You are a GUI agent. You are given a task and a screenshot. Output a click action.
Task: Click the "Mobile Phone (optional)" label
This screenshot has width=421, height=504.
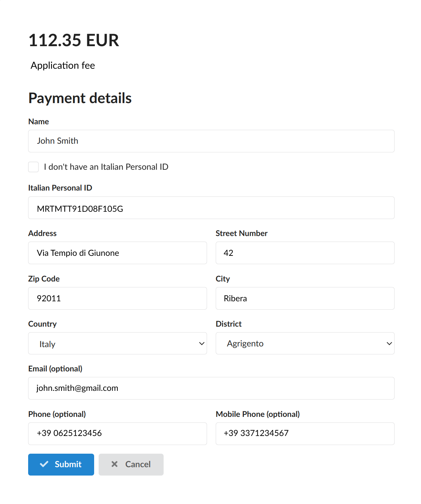pyautogui.click(x=258, y=414)
